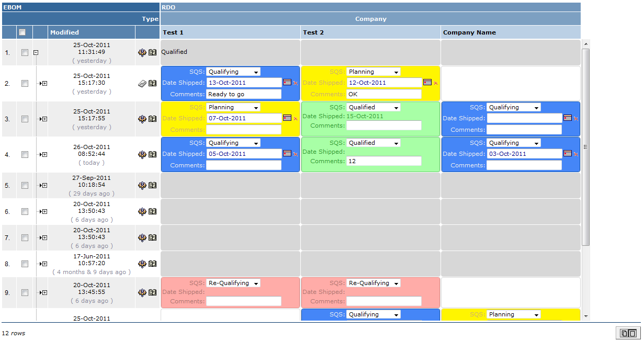Sort by the Modified column header
Viewport: 644px width, 341px height.
click(65, 32)
